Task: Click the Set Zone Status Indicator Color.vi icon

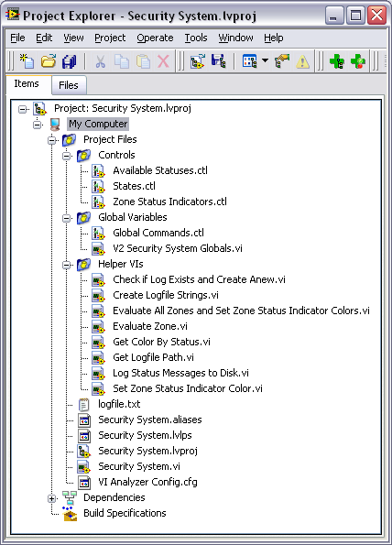Action: (98, 389)
